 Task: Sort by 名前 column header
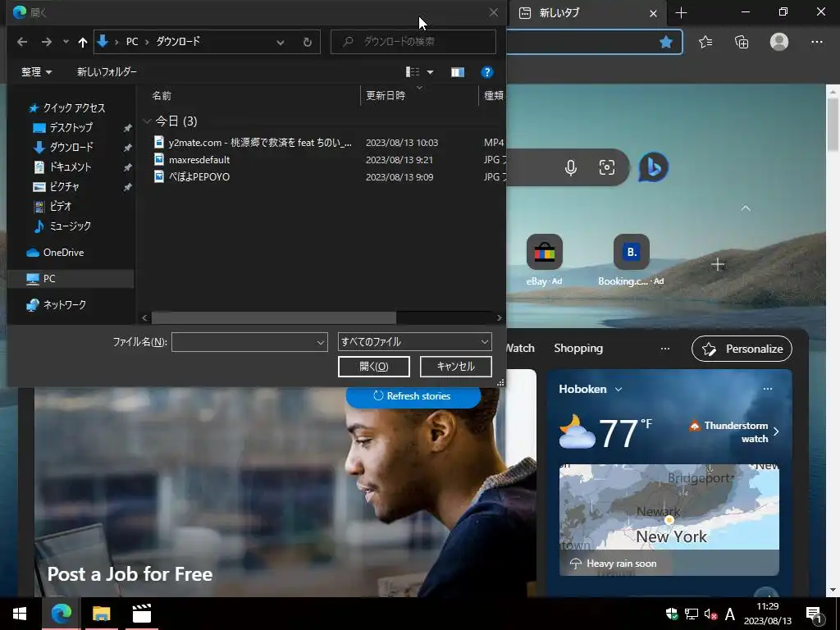[x=162, y=96]
